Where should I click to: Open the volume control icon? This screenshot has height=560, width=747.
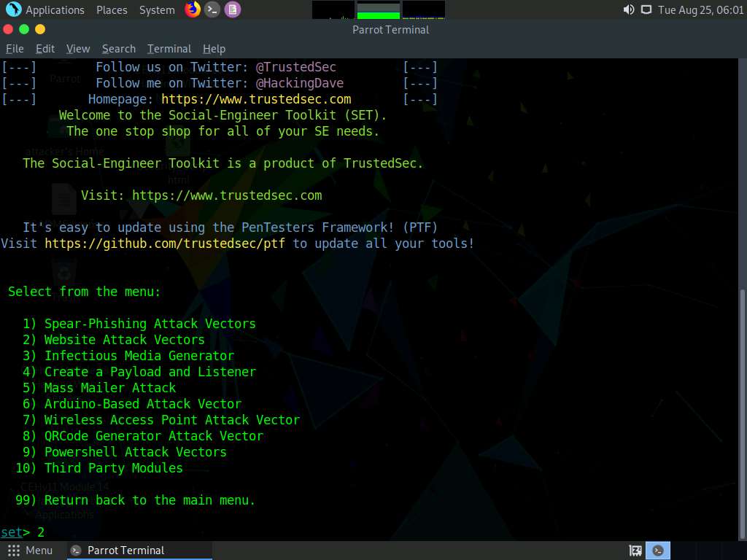[x=629, y=9]
